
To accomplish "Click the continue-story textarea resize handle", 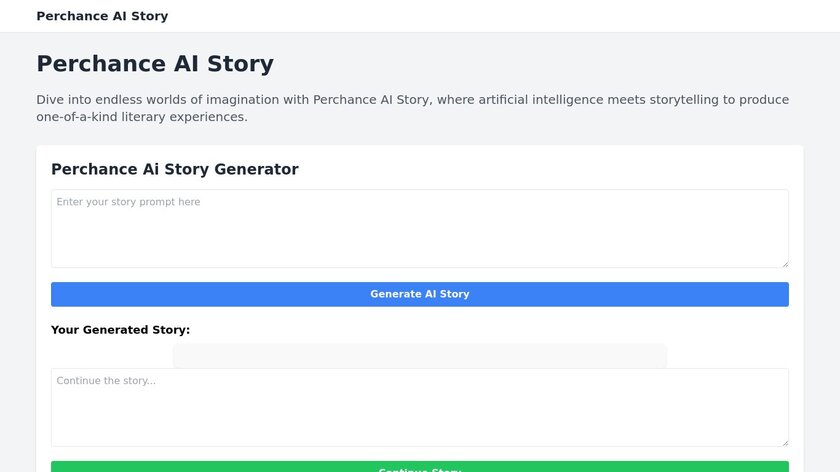I will click(x=784, y=442).
